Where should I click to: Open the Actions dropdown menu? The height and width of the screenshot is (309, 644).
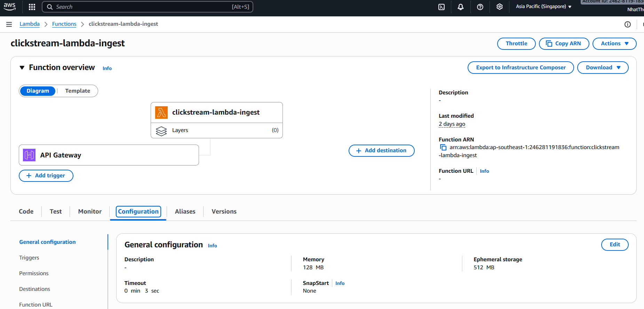point(614,44)
